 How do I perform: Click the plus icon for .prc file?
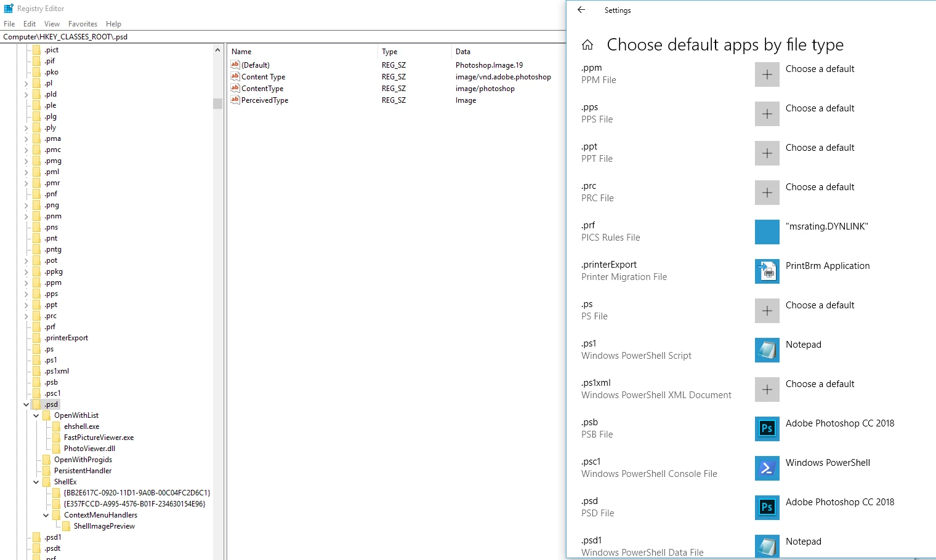767,193
